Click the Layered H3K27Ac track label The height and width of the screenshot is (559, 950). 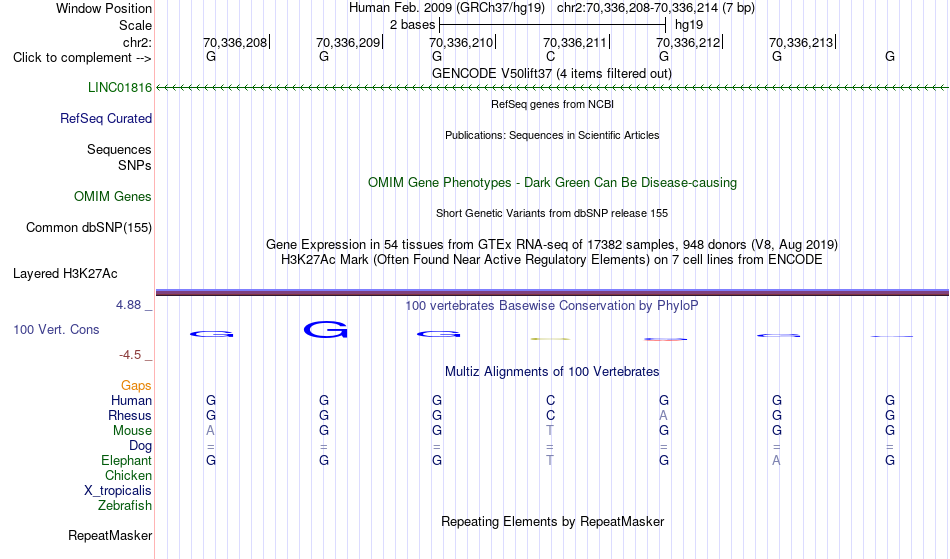pyautogui.click(x=65, y=273)
